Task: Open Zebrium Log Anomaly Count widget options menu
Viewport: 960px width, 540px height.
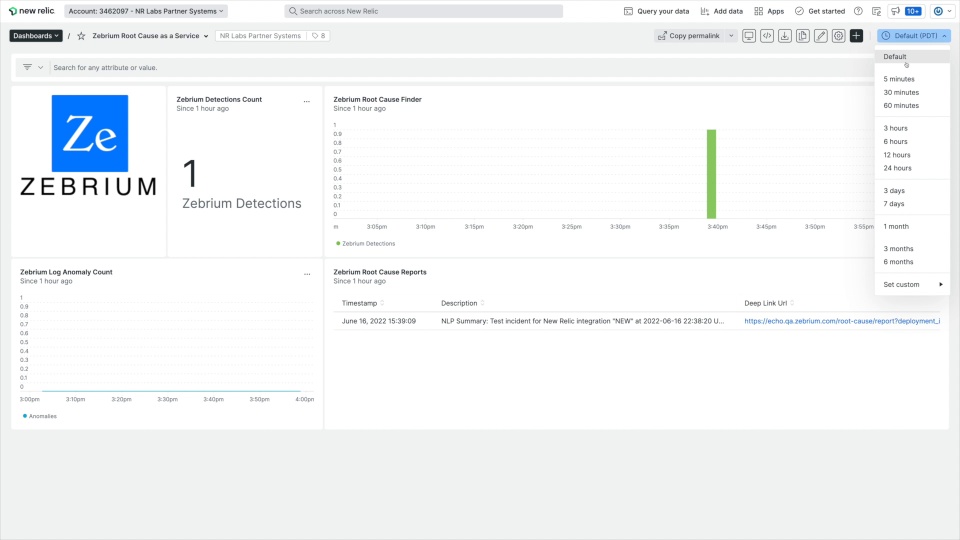Action: [307, 274]
